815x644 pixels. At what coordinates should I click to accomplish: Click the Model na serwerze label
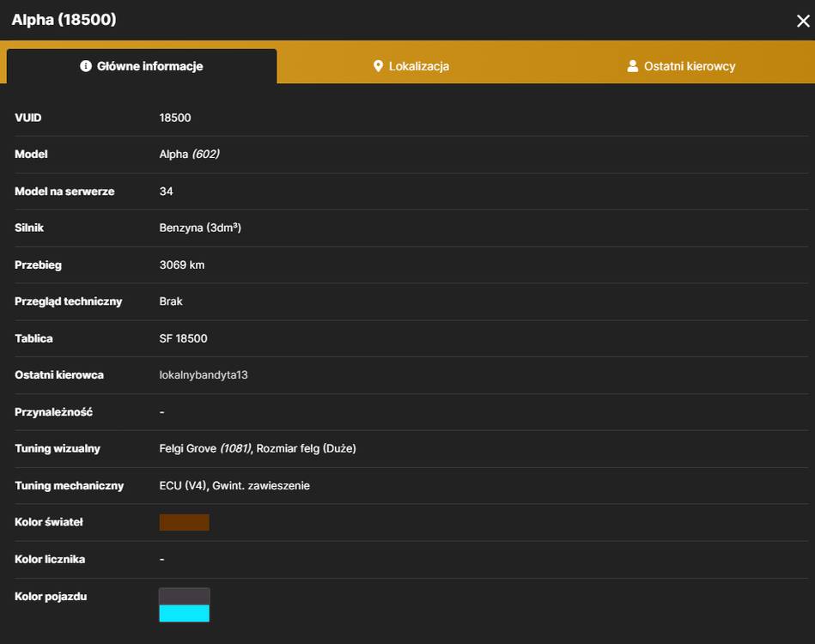coord(64,191)
